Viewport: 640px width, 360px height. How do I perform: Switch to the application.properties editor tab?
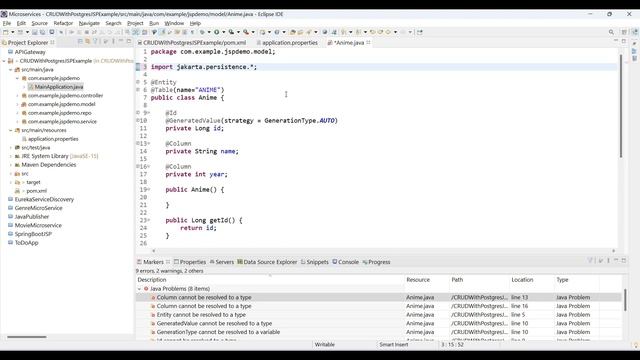coord(287,42)
